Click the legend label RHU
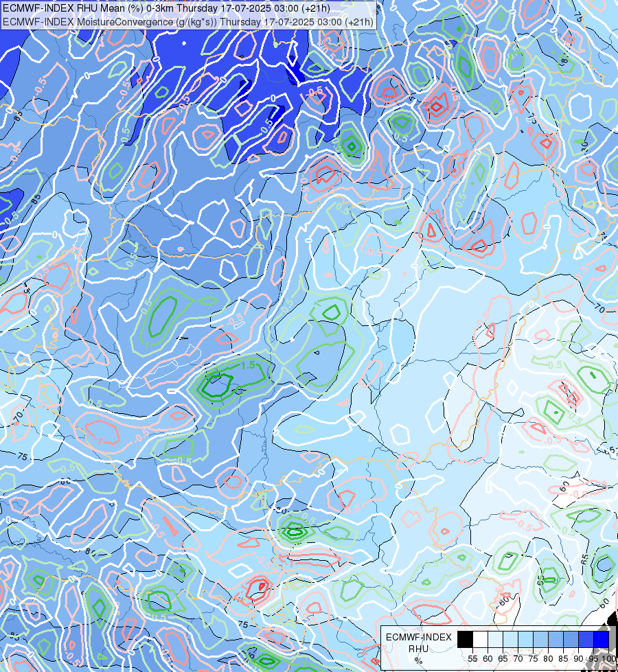618x672 pixels. [418, 649]
